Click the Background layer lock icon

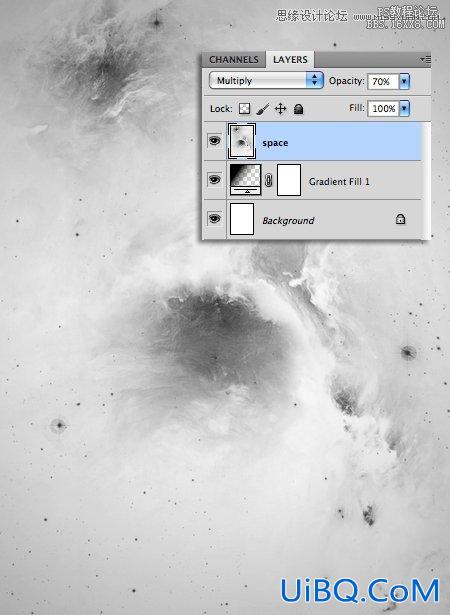[401, 219]
